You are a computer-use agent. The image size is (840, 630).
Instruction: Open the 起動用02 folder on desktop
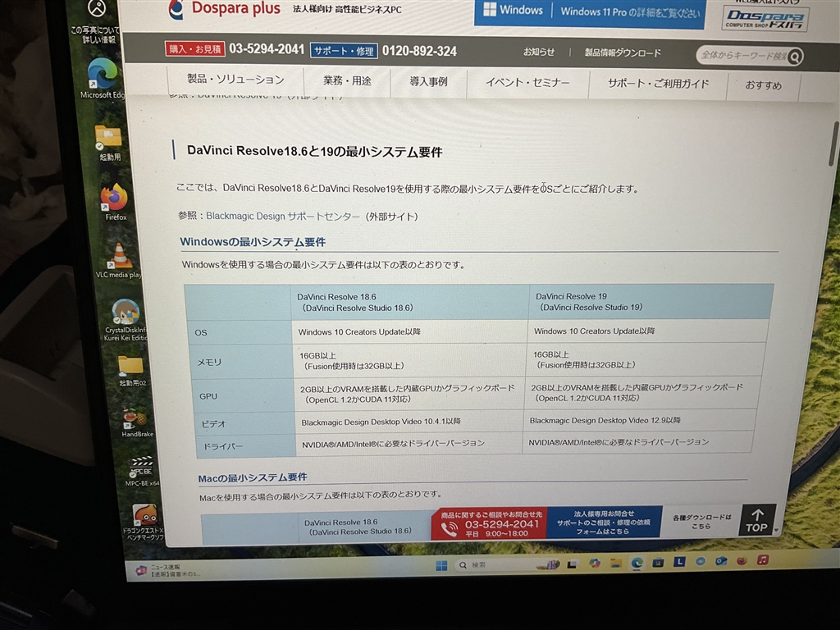pyautogui.click(x=131, y=371)
